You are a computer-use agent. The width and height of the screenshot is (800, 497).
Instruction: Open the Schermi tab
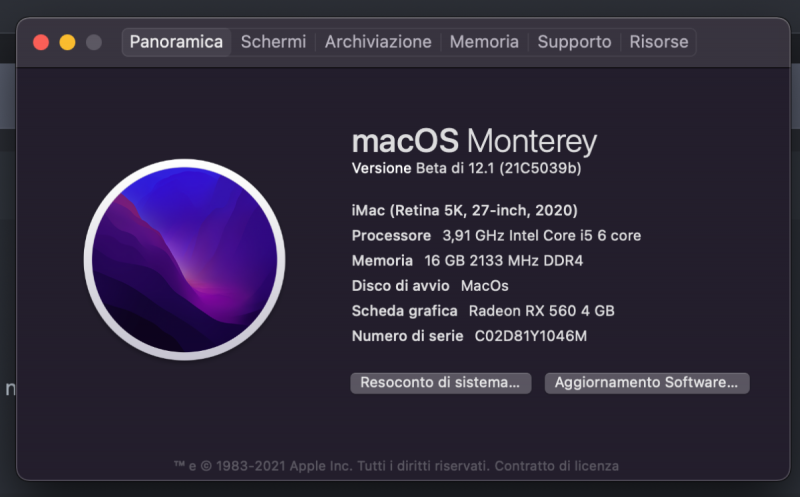[273, 42]
